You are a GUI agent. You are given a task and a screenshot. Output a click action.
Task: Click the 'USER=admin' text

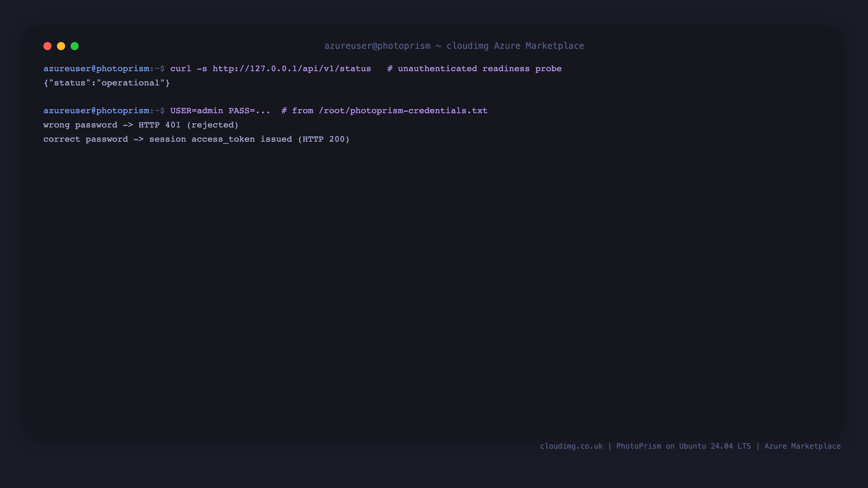(197, 110)
